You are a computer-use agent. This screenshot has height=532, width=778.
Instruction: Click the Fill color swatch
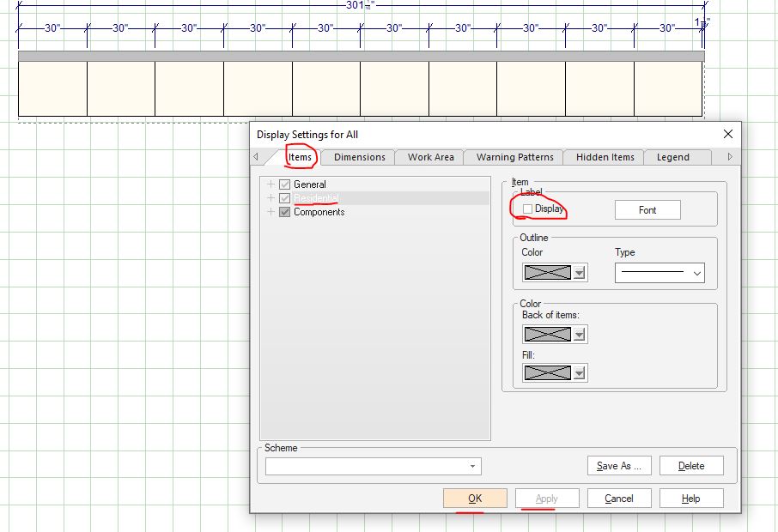547,373
